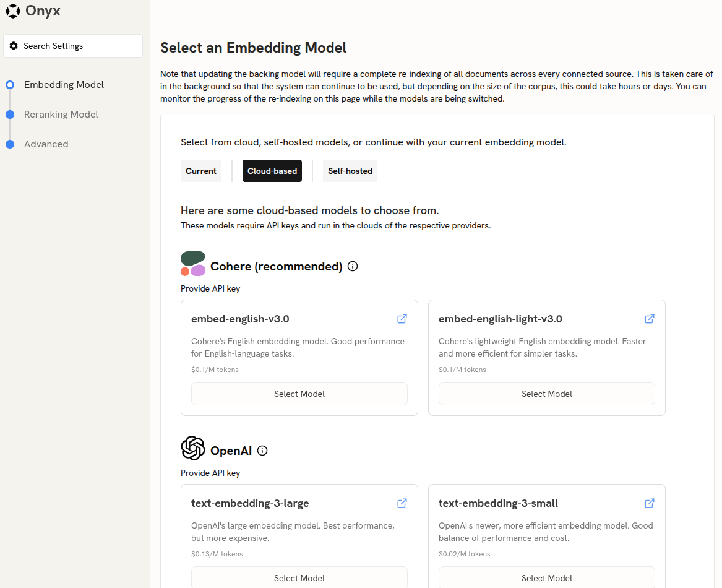Click the Select an Embedding Model heading

253,48
